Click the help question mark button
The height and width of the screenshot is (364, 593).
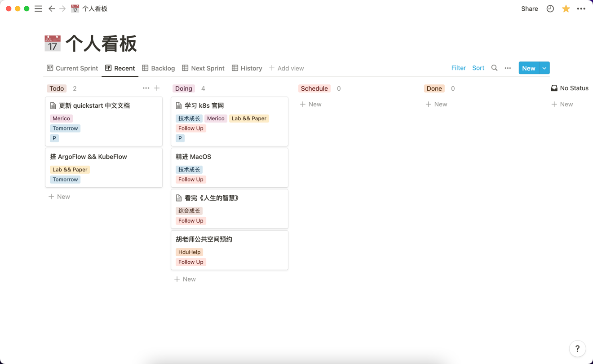coord(577,349)
